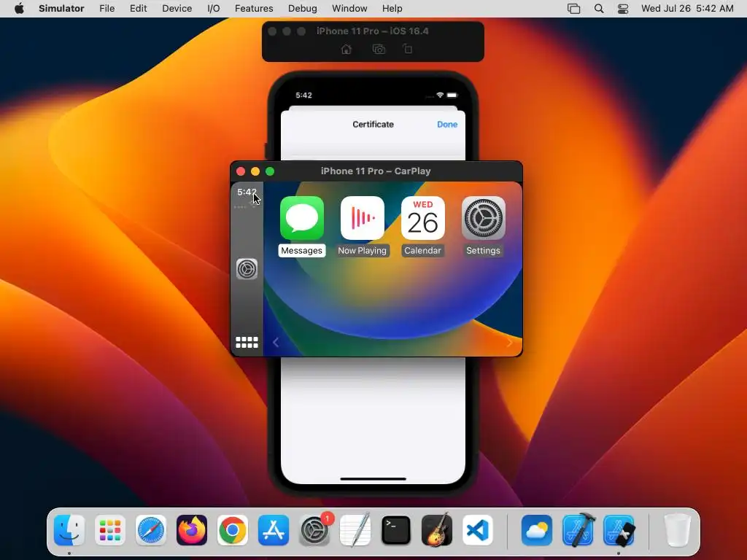Open Launchpad from the Dock

tap(110, 530)
